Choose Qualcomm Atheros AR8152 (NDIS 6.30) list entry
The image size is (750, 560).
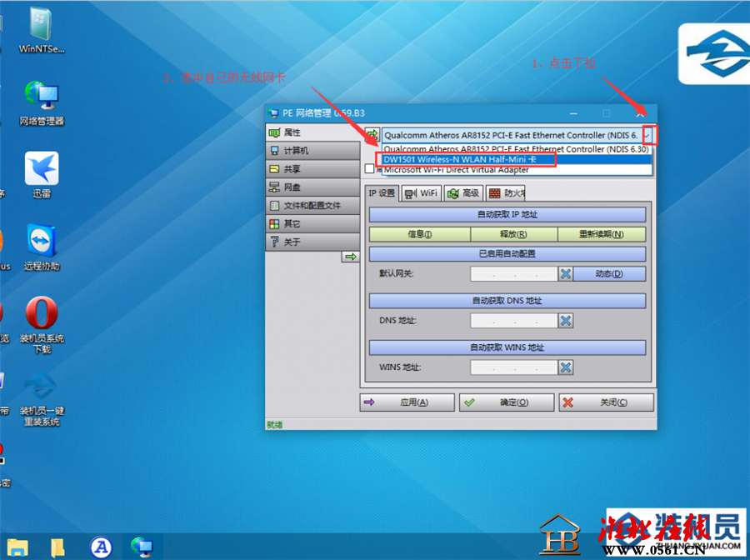tap(516, 149)
